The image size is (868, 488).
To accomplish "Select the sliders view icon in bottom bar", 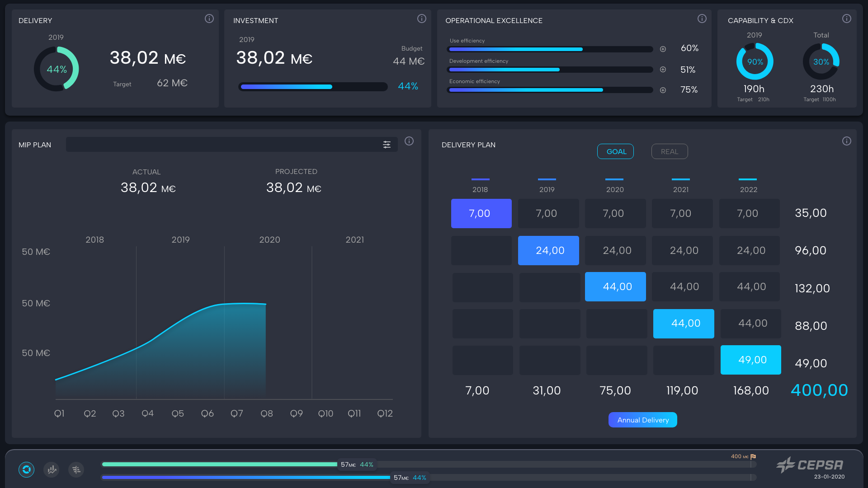I will 76,469.
